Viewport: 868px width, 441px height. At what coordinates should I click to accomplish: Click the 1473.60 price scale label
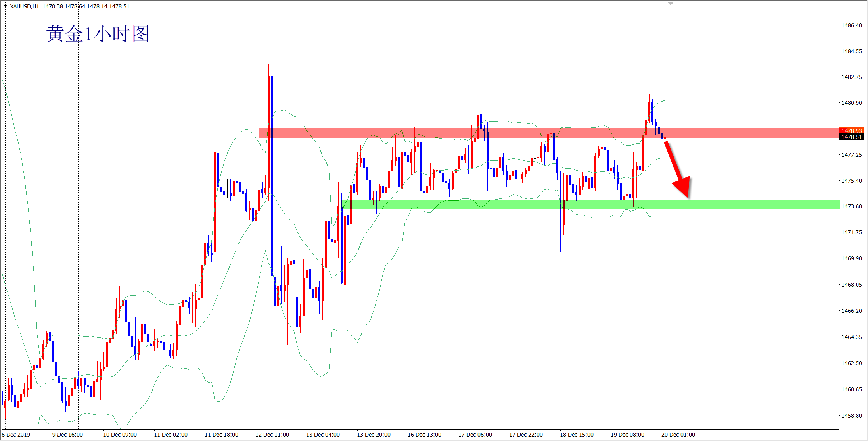(851, 206)
